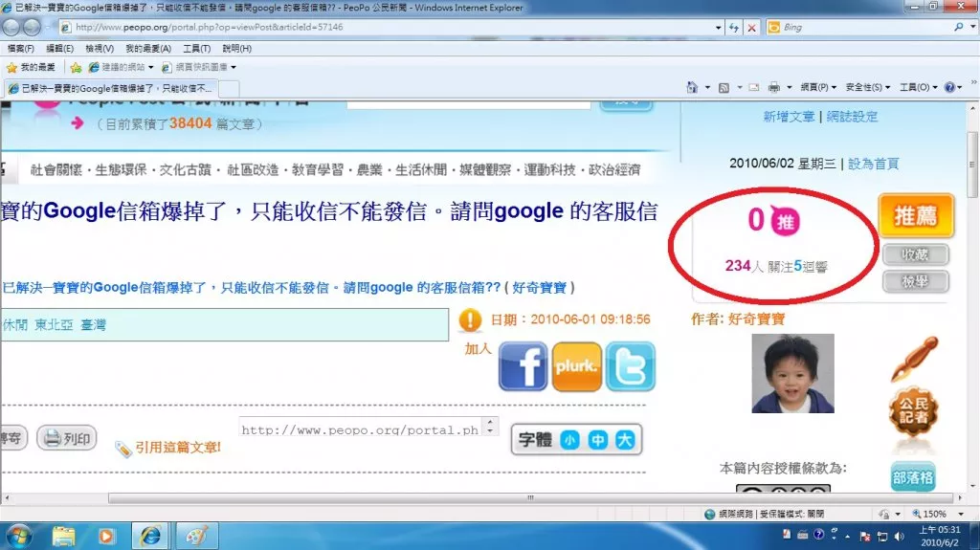Open the 編輯(E) Edit menu
The width and height of the screenshot is (980, 550).
point(59,48)
